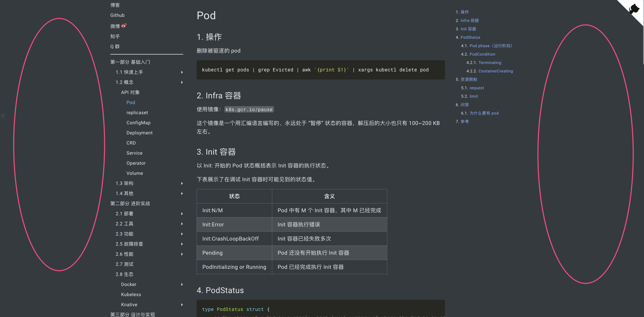Expand the Knative submenu arrow
This screenshot has height=317, width=644.
(x=182, y=305)
